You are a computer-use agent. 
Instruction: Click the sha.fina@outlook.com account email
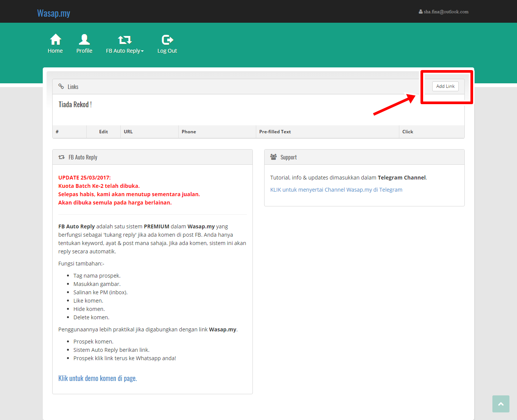[x=446, y=12]
